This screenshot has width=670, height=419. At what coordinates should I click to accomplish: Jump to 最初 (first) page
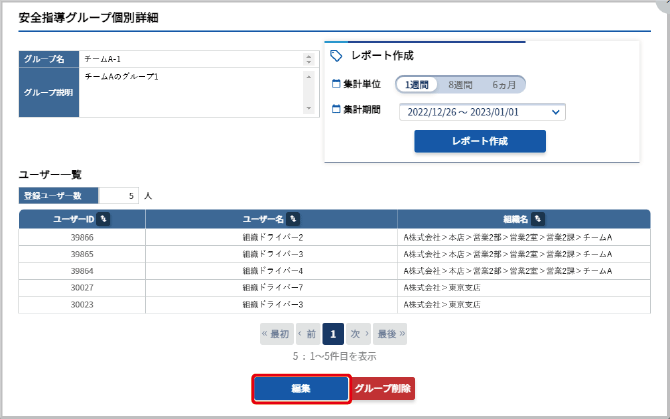275,333
